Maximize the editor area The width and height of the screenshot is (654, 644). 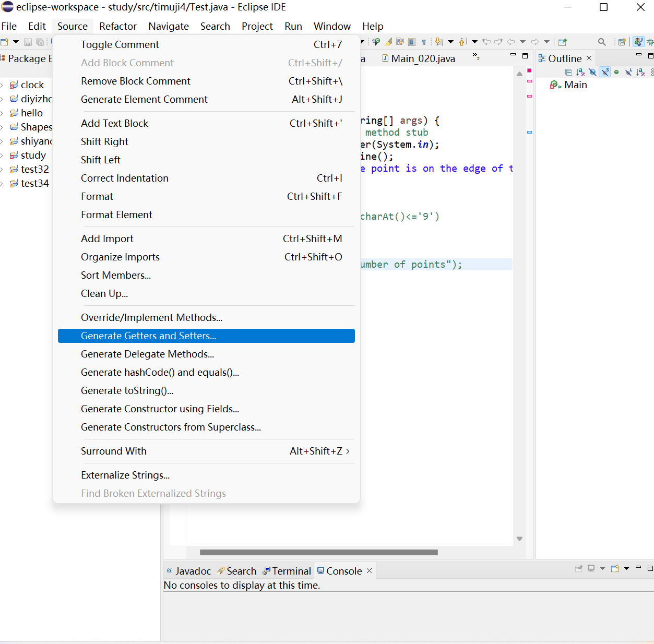[525, 56]
